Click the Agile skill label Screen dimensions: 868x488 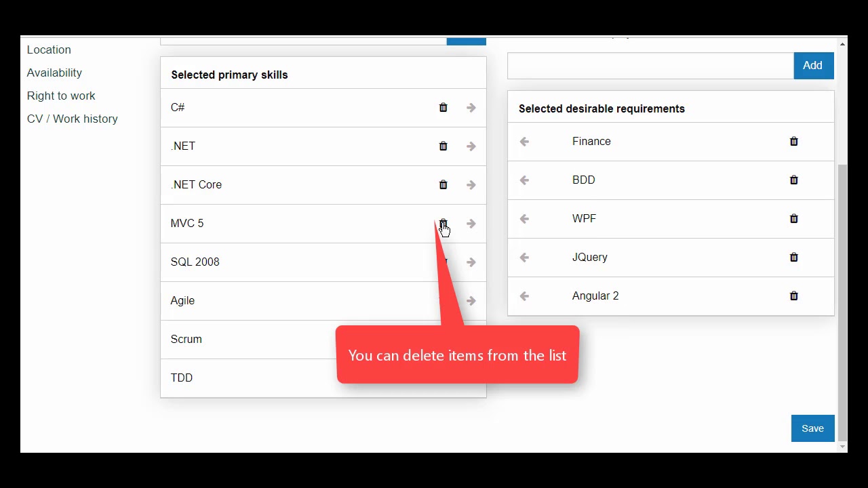[182, 301]
